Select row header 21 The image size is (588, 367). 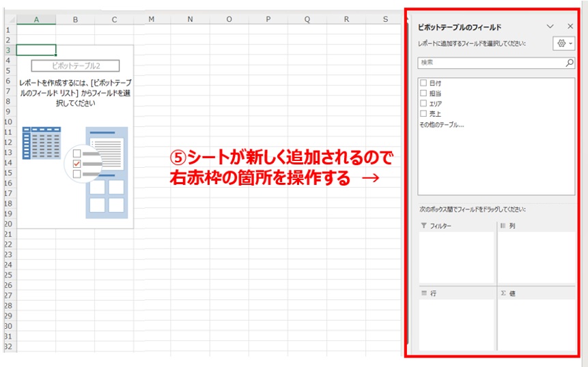[x=8, y=234]
